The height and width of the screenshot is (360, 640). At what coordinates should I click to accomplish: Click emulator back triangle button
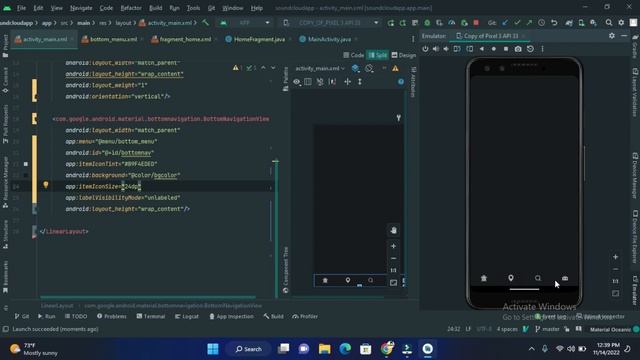[482, 49]
